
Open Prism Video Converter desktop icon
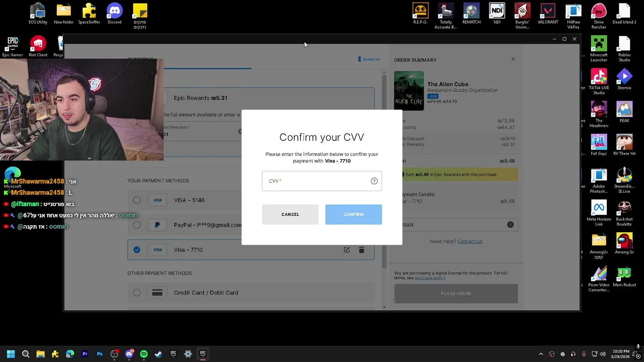click(599, 279)
